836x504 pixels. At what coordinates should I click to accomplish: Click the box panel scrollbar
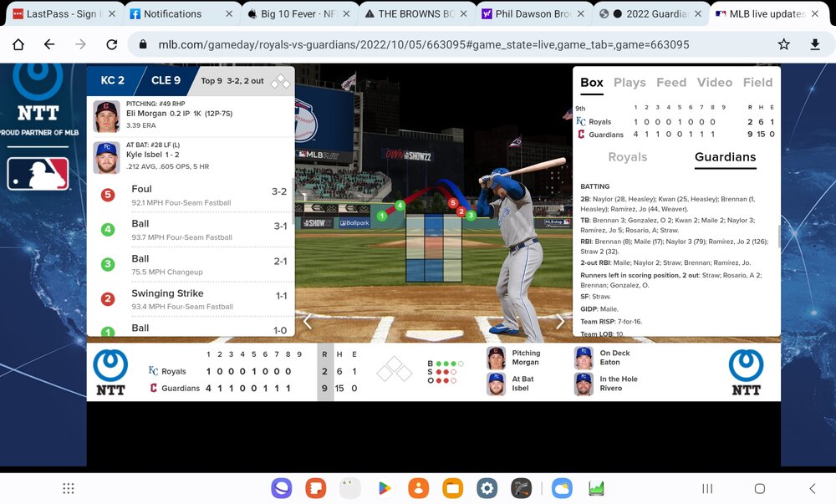coord(778,236)
